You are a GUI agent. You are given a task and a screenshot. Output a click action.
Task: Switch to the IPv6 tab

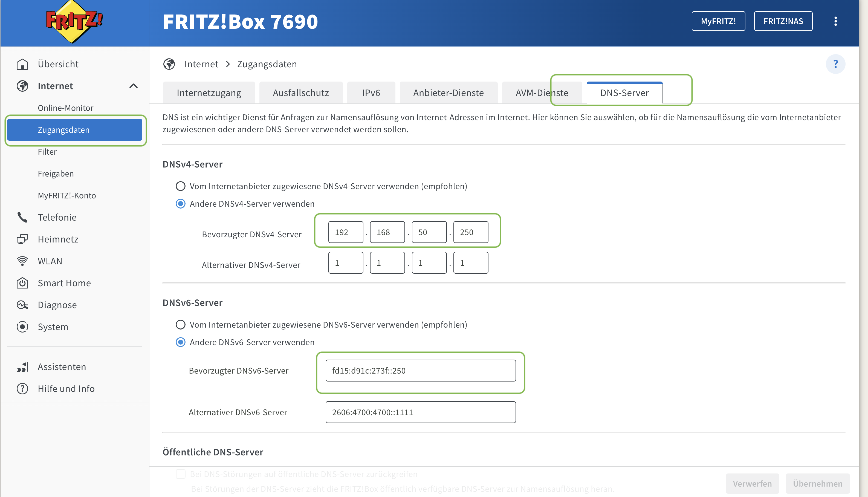371,93
